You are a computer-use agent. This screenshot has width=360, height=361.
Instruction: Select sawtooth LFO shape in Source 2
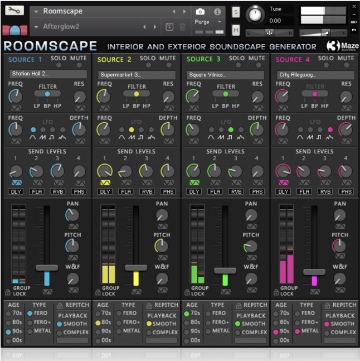click(x=132, y=130)
